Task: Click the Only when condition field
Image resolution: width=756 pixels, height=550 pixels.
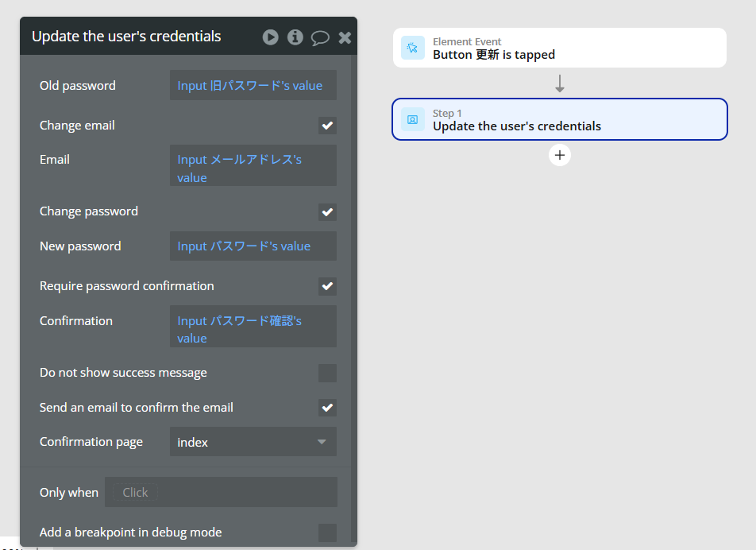Action: point(221,492)
